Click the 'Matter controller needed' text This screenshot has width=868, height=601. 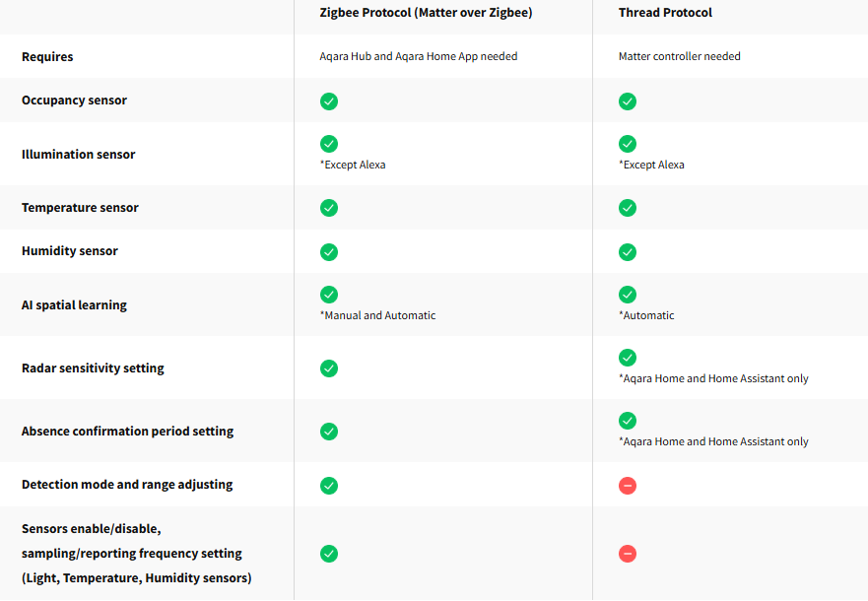(679, 57)
